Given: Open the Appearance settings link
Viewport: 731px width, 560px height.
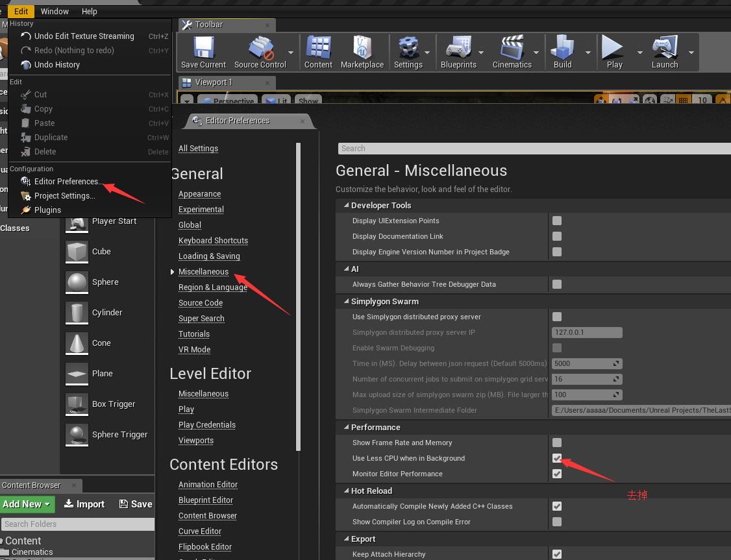Looking at the screenshot, I should pos(199,194).
